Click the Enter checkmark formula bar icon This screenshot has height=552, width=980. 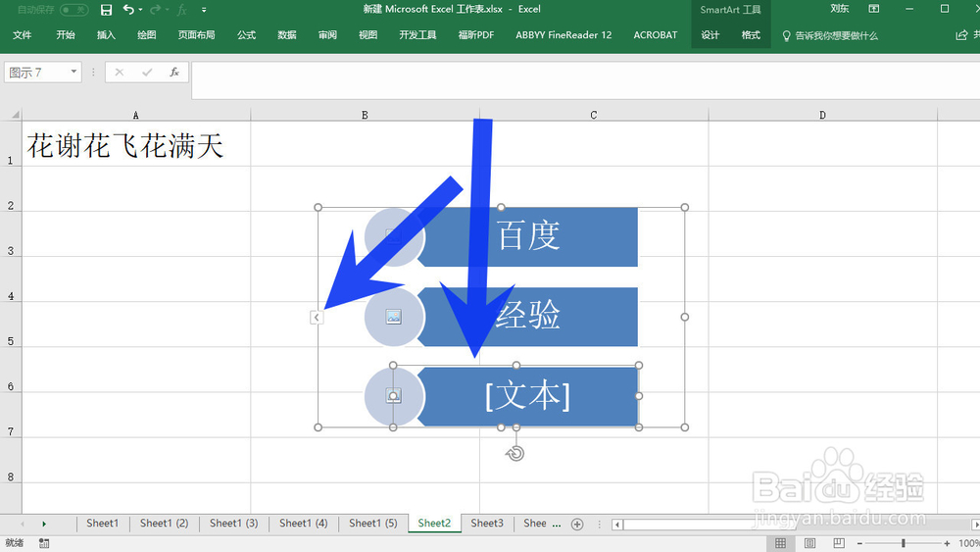pyautogui.click(x=147, y=73)
